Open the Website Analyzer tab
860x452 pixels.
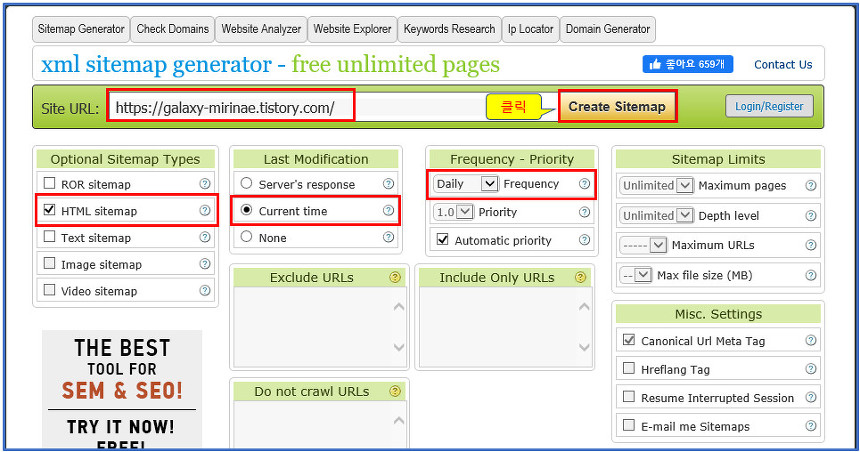click(261, 29)
